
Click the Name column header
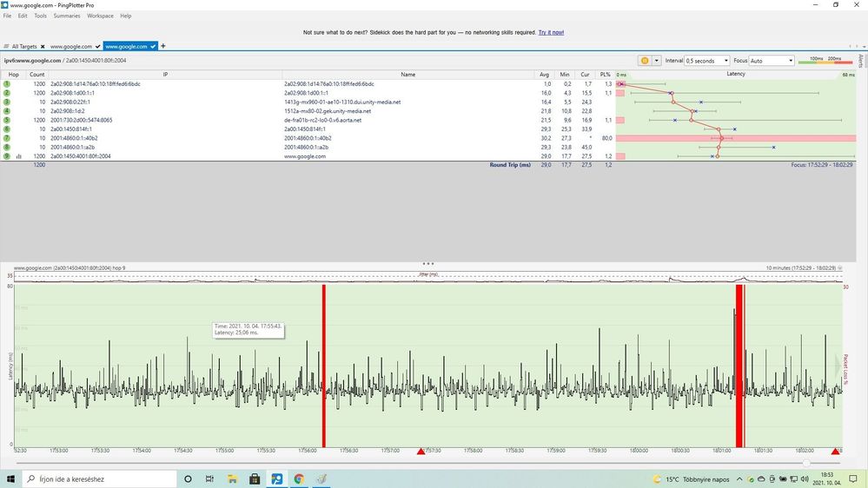click(408, 74)
